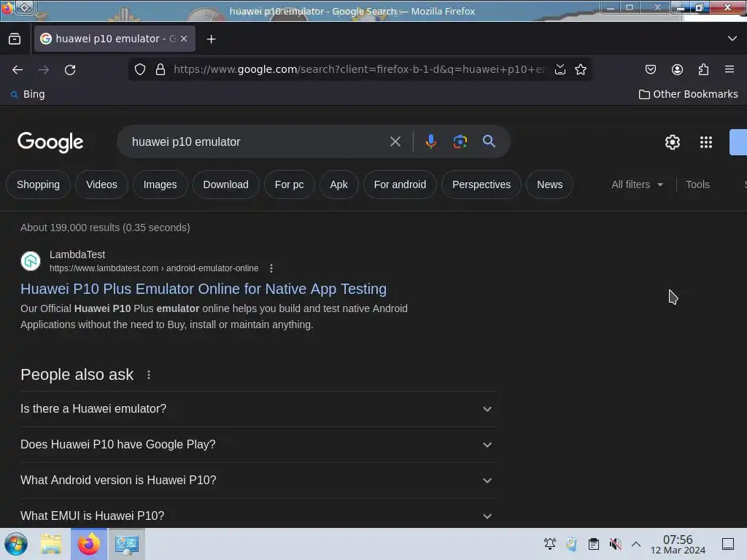Reload the current Google page
747x560 pixels.
tap(70, 69)
